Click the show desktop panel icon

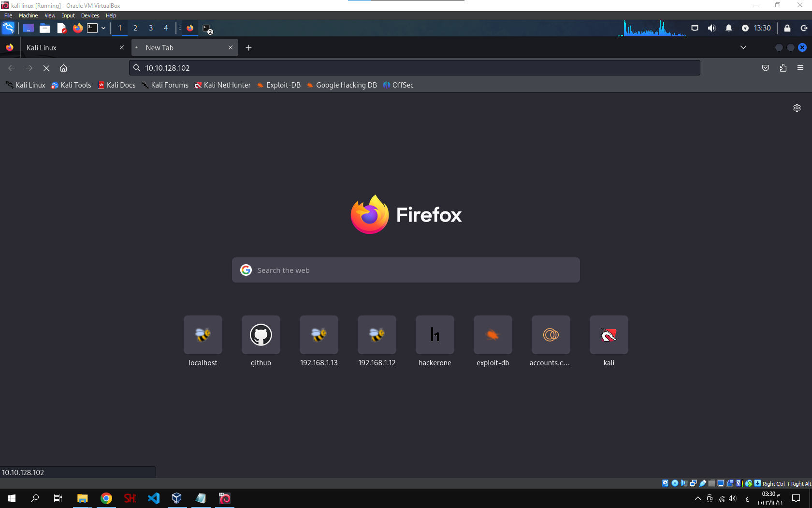(29, 28)
